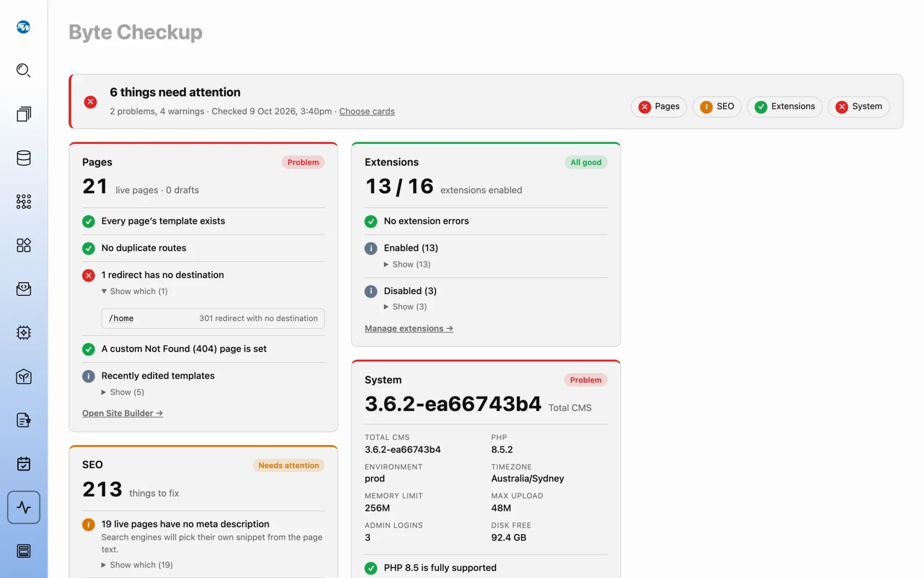Jump to Pages via the summary pill
The width and height of the screenshot is (924, 578).
click(x=659, y=106)
